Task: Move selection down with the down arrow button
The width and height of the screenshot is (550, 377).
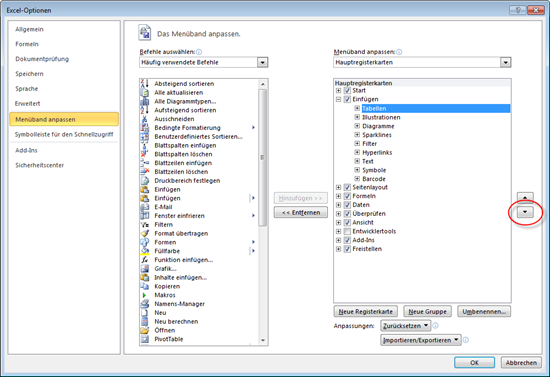Action: tap(525, 212)
